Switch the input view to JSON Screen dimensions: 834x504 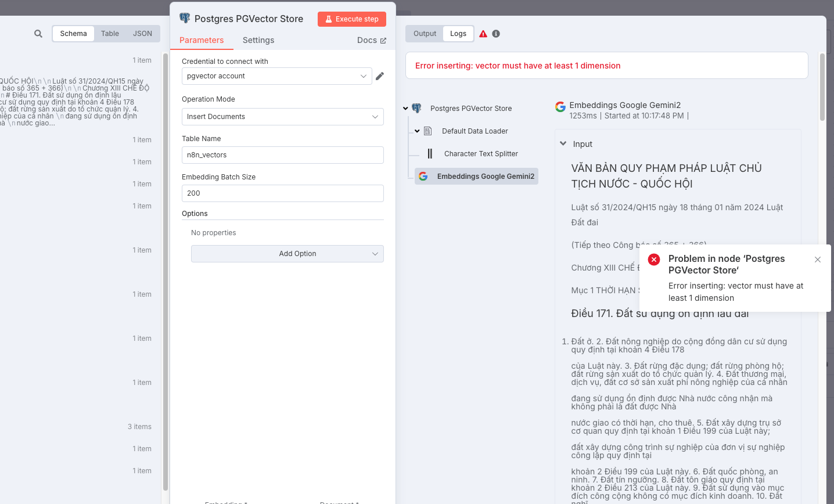pos(142,34)
